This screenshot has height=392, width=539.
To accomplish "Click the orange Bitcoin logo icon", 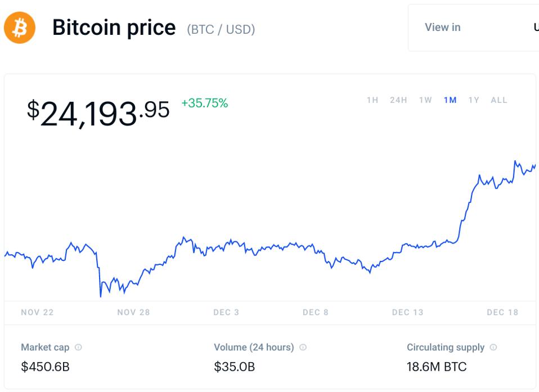I will [x=20, y=28].
